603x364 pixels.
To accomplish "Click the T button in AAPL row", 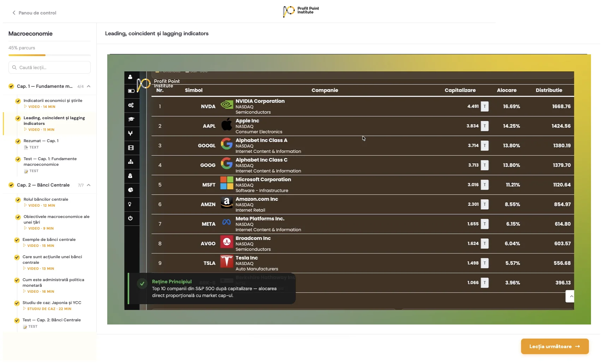I will pos(485,126).
